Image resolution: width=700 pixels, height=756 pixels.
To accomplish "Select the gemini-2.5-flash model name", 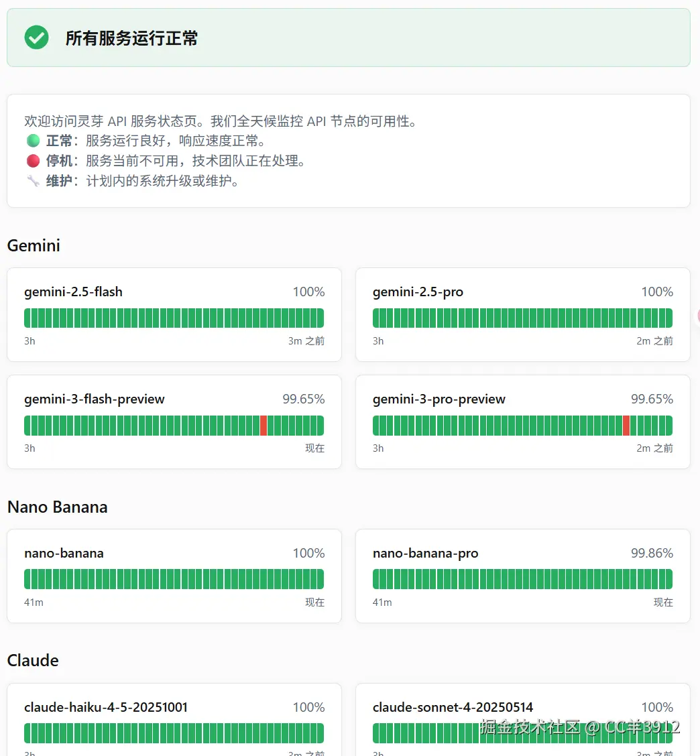I will tap(73, 292).
